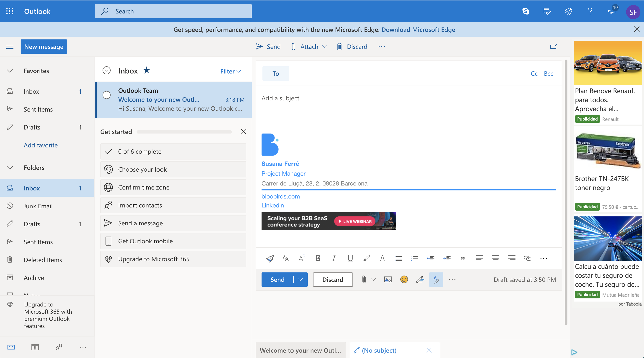This screenshot has height=358, width=644.
Task: Open the bloobirds.com signature link
Action: point(281,196)
